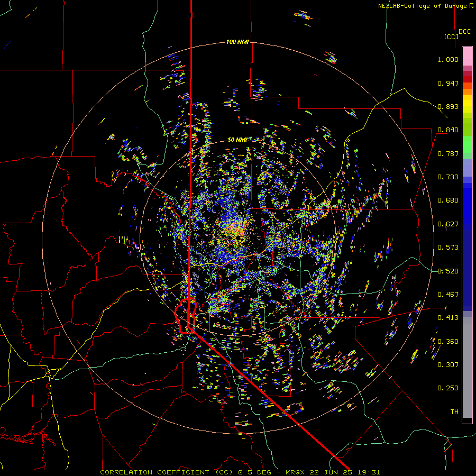Select the 0.733 legend value
The width and height of the screenshot is (476, 476).
point(448,177)
